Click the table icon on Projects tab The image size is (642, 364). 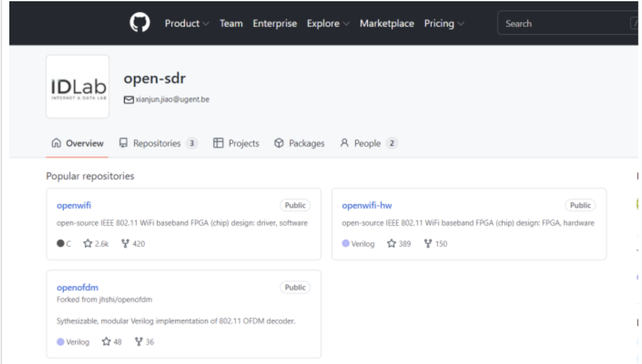pos(218,143)
